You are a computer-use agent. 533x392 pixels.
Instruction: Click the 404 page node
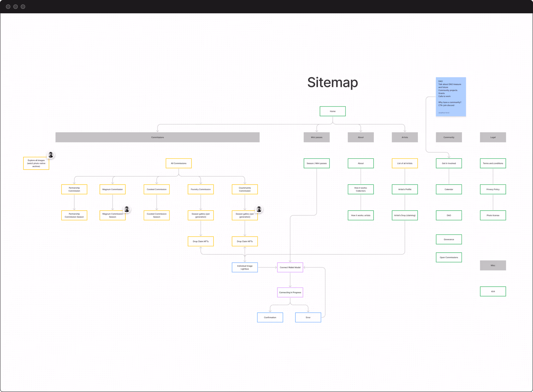click(493, 291)
